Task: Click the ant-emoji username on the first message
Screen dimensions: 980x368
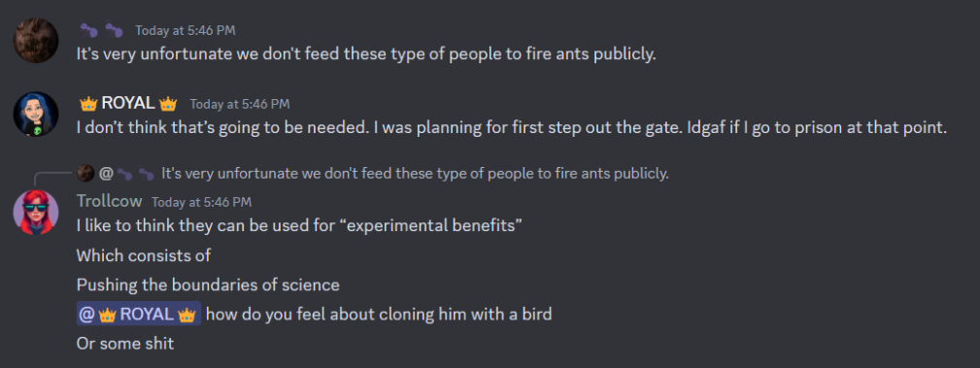Action: 101,29
